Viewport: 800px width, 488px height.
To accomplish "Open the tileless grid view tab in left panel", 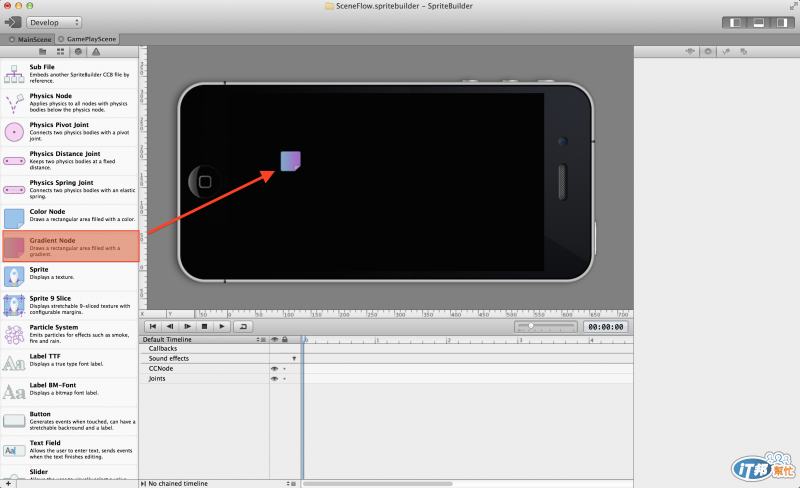I will pos(60,52).
